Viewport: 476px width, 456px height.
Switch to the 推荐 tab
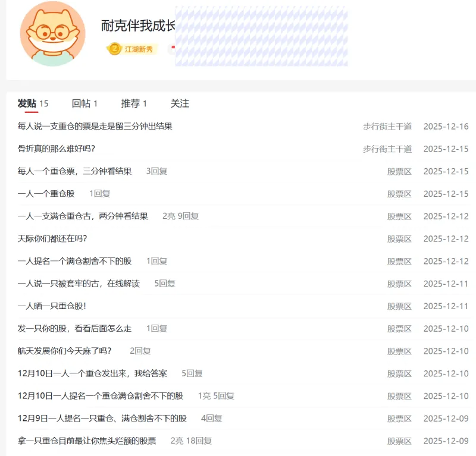point(130,103)
